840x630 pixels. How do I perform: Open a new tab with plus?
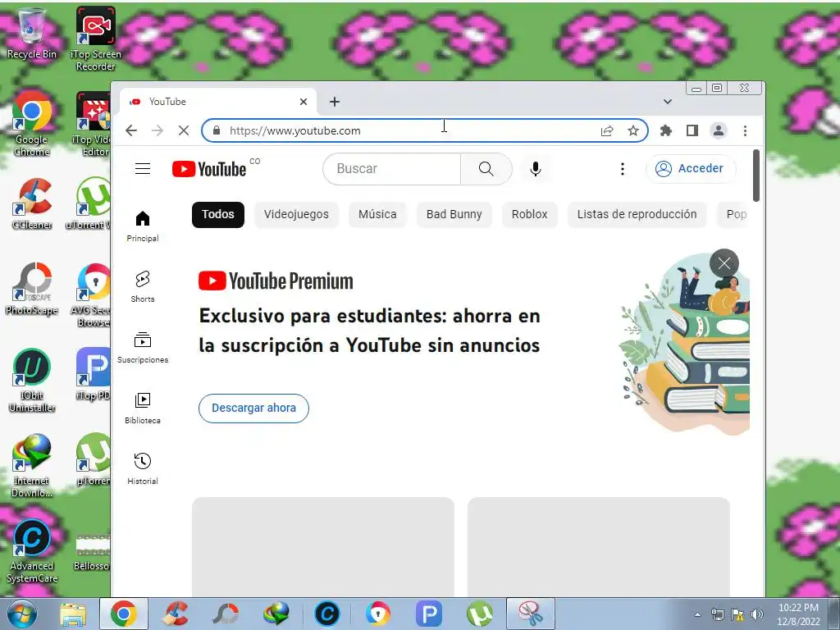tap(335, 102)
